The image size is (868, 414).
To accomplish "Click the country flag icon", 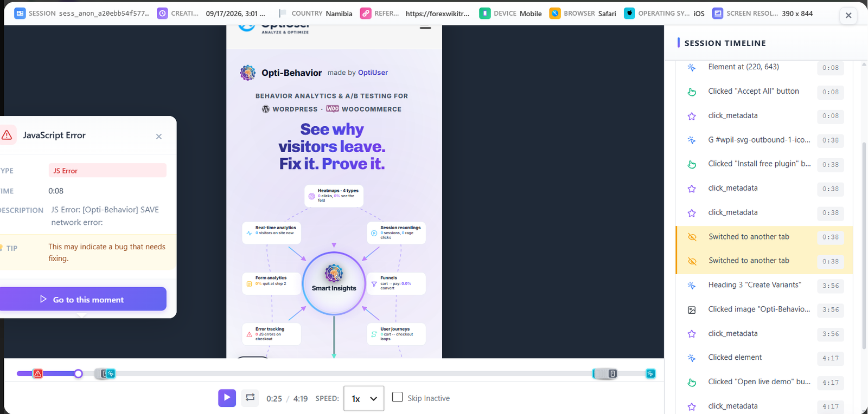I will (283, 14).
